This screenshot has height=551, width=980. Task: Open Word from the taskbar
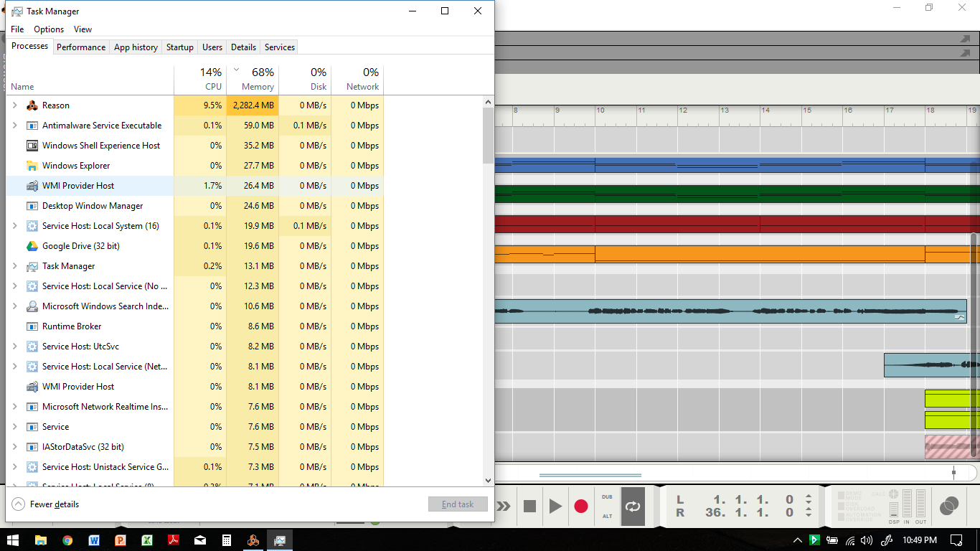tap(94, 540)
